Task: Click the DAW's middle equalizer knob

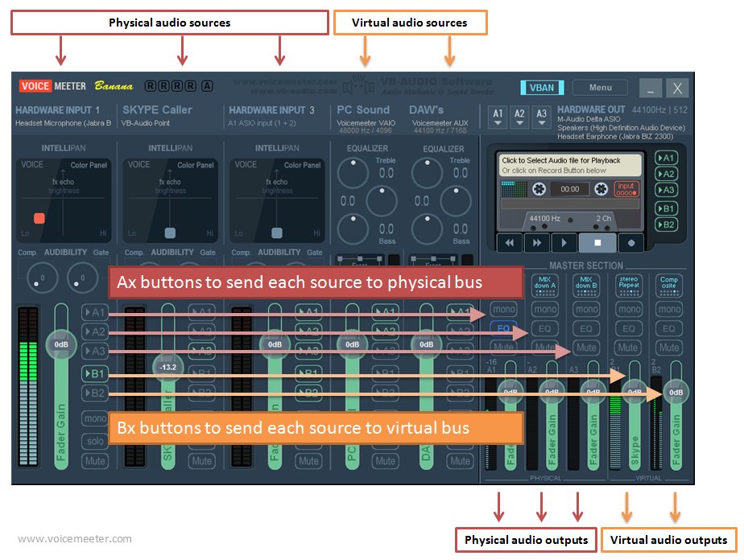Action: [456, 201]
